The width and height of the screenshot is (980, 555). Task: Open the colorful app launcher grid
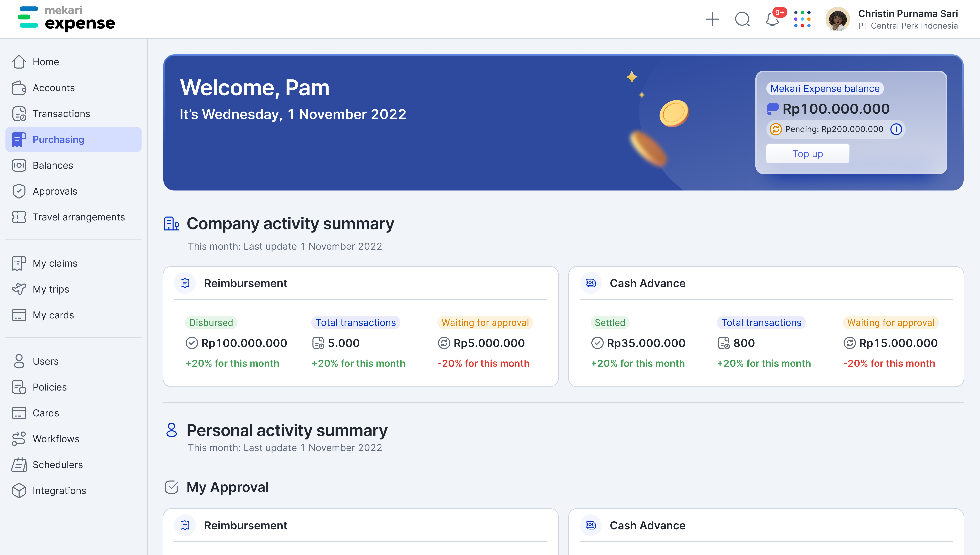[802, 19]
